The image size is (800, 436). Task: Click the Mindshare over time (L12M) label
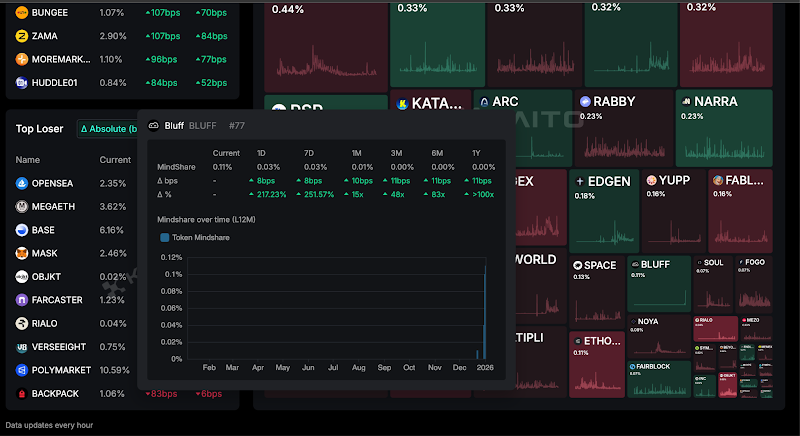pos(206,220)
